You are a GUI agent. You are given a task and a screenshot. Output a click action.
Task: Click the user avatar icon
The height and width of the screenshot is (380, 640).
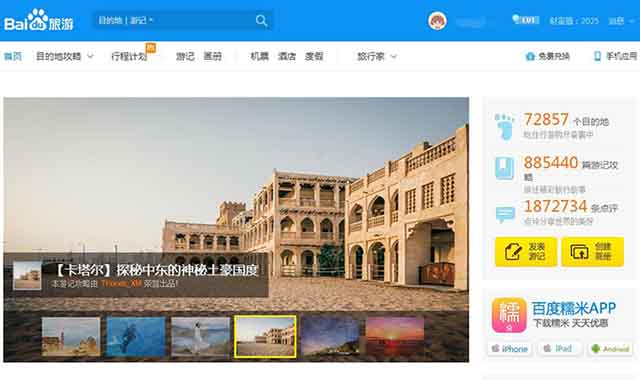pos(437,20)
